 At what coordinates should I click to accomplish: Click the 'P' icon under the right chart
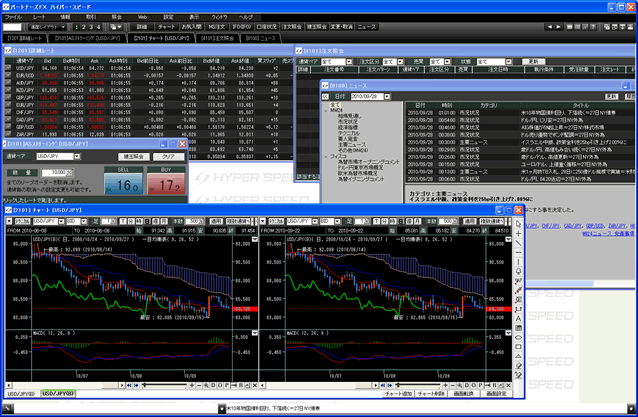pyautogui.click(x=481, y=385)
